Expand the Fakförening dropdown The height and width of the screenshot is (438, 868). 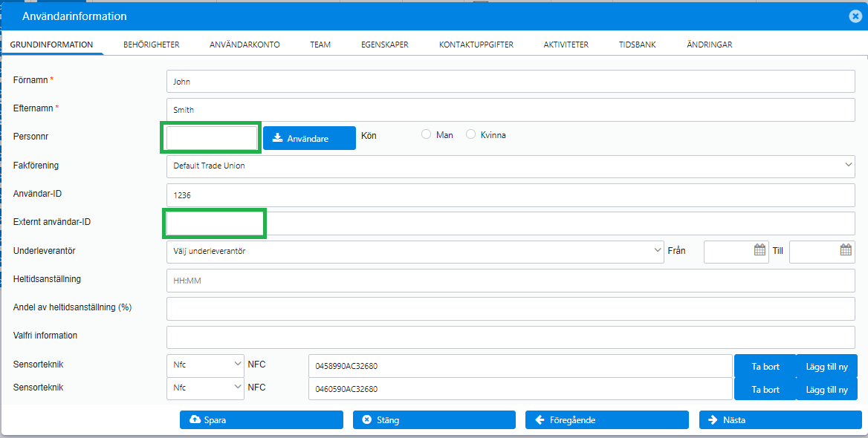(511, 166)
